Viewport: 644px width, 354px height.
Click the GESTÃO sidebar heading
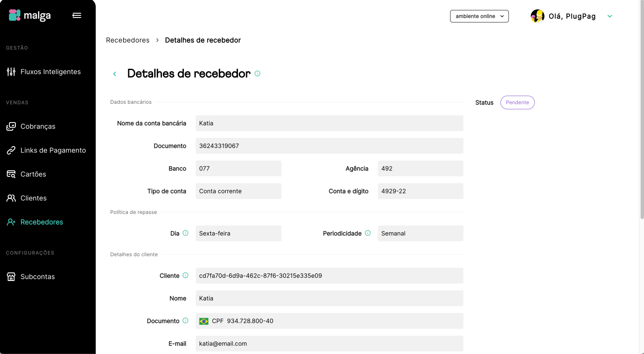(17, 48)
